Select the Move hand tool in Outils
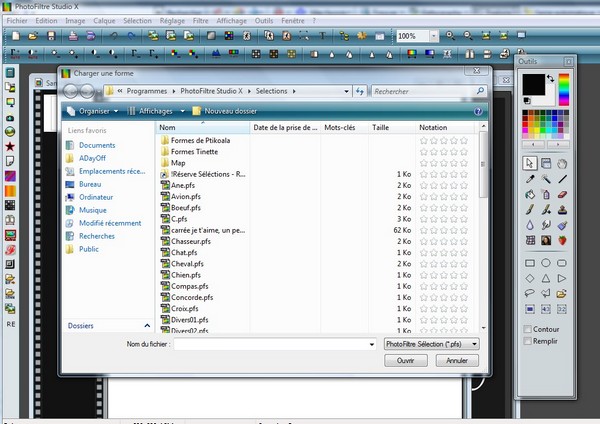 (x=562, y=163)
